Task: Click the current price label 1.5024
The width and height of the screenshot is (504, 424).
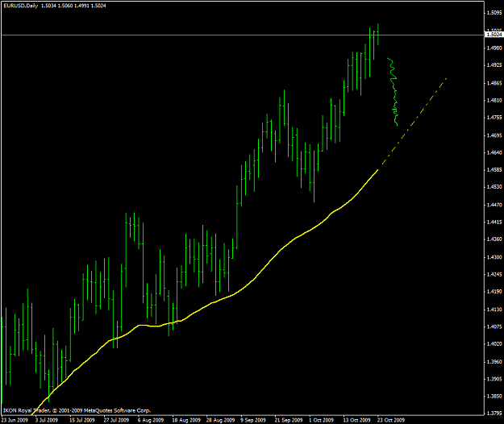Action: coord(494,34)
